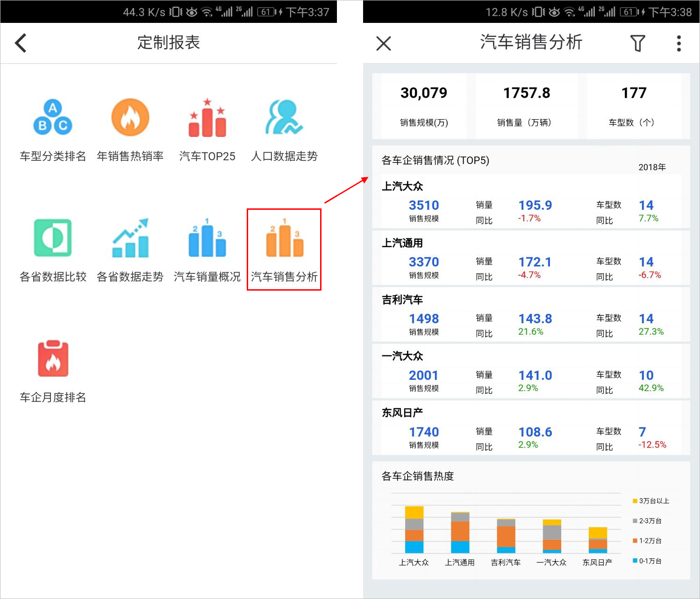
Task: Click the blue 0-1万台 legend swatch
Action: [x=635, y=561]
